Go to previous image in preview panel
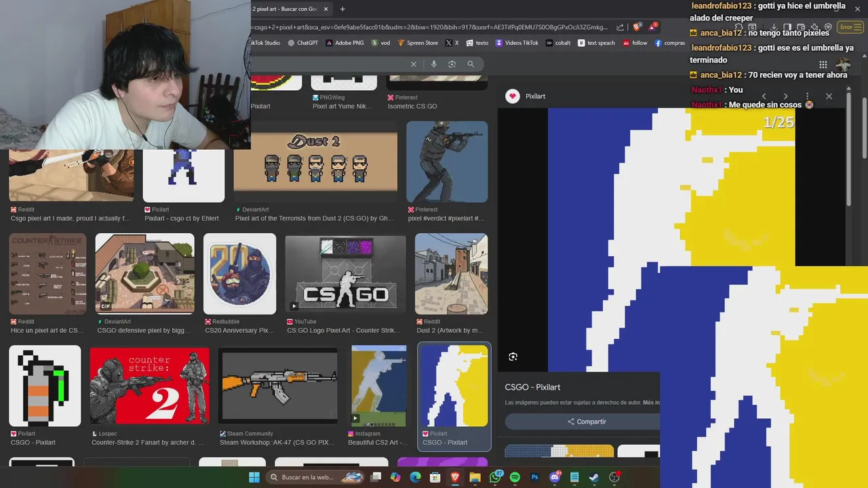 click(764, 96)
